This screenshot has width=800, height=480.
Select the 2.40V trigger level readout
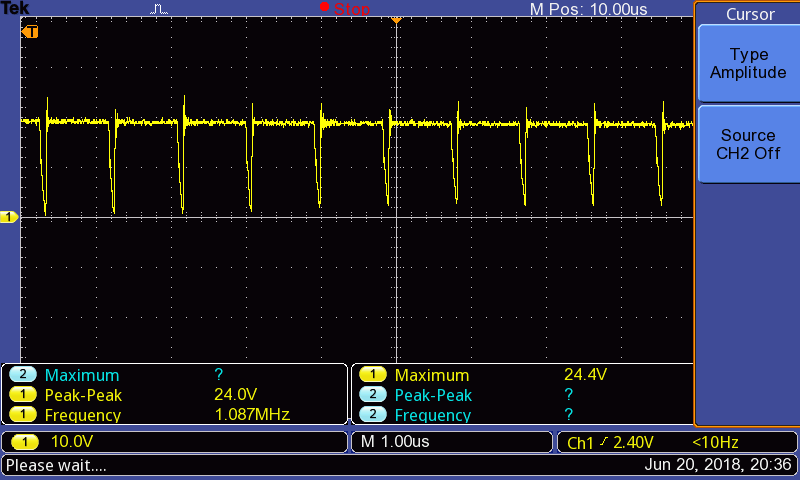coord(633,442)
